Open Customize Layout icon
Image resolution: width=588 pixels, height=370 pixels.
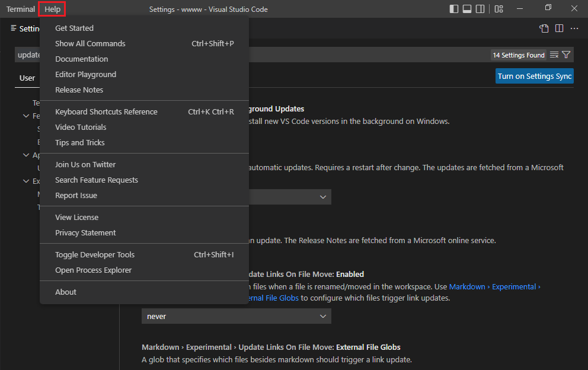tap(498, 9)
